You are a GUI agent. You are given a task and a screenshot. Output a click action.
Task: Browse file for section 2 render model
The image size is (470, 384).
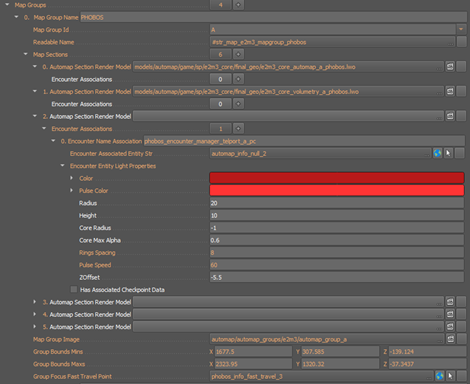450,116
